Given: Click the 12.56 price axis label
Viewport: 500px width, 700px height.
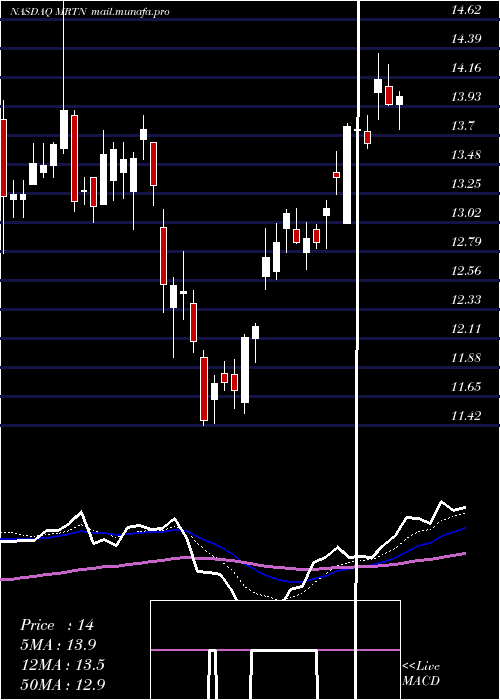Looking at the screenshot, I should [466, 271].
